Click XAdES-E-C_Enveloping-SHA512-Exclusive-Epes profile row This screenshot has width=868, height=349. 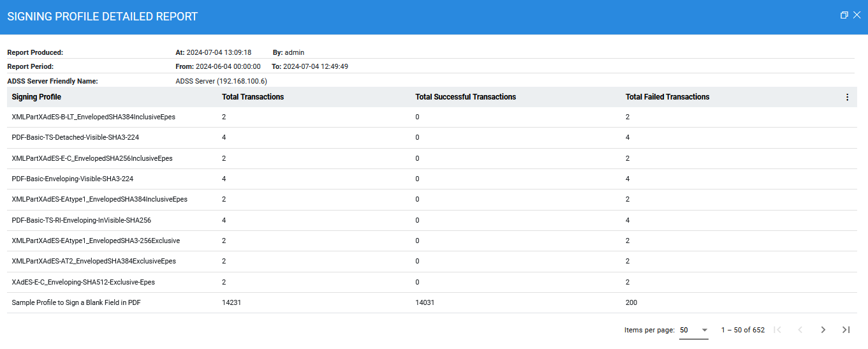tap(83, 282)
